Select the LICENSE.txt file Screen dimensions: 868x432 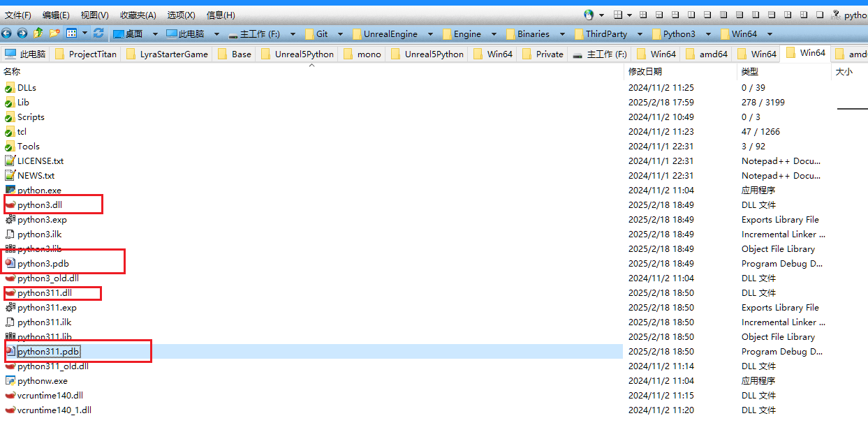[40, 161]
